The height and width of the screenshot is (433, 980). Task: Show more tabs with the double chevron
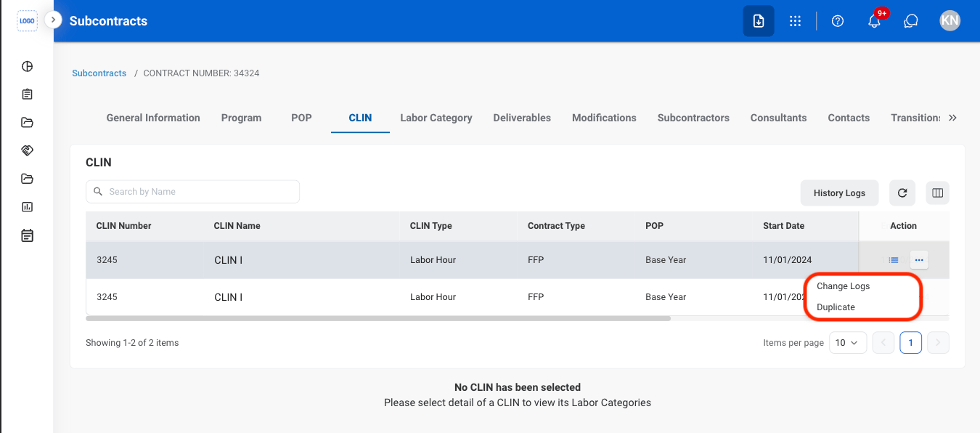tap(953, 118)
